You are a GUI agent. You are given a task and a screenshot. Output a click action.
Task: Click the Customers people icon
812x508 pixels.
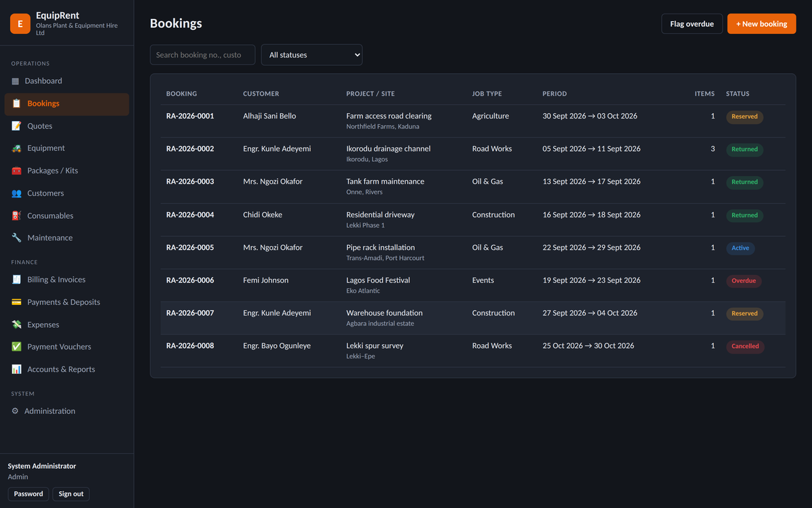point(16,193)
